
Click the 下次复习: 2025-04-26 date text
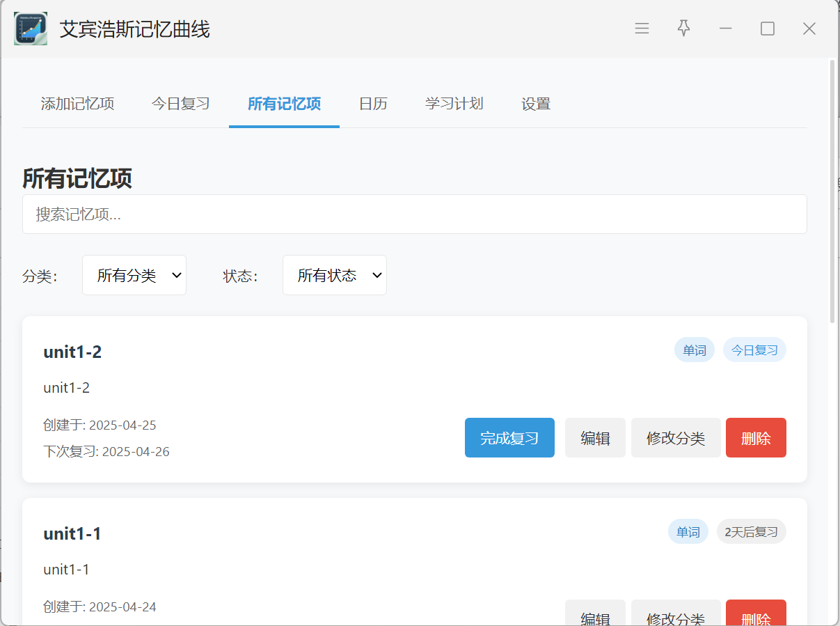click(106, 451)
